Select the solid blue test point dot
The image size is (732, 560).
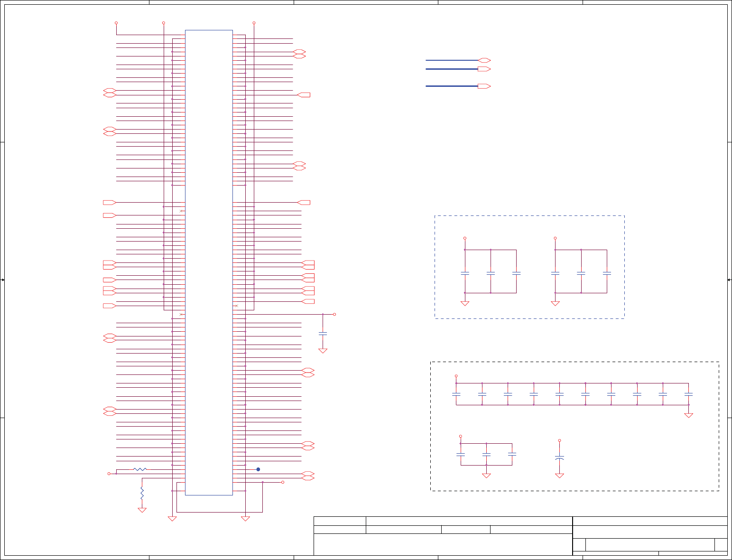click(x=258, y=469)
